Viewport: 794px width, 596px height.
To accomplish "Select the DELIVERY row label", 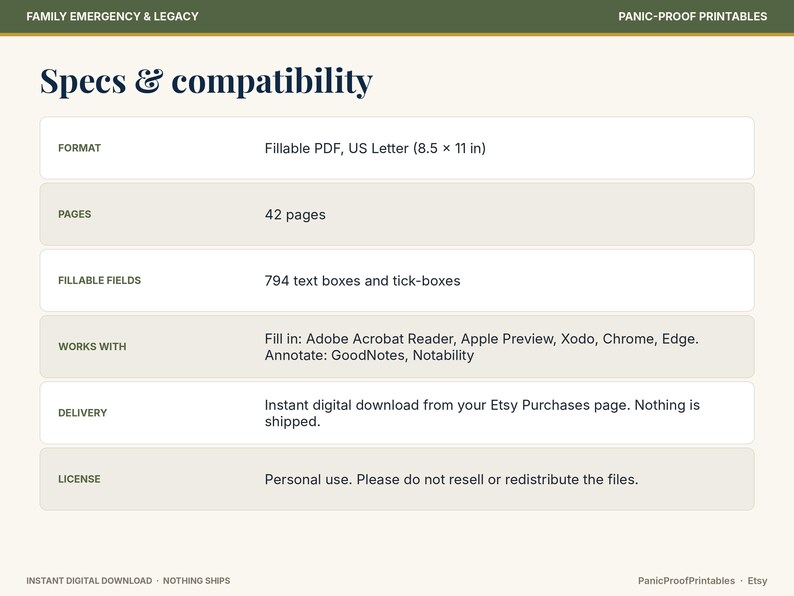I will click(x=83, y=413).
